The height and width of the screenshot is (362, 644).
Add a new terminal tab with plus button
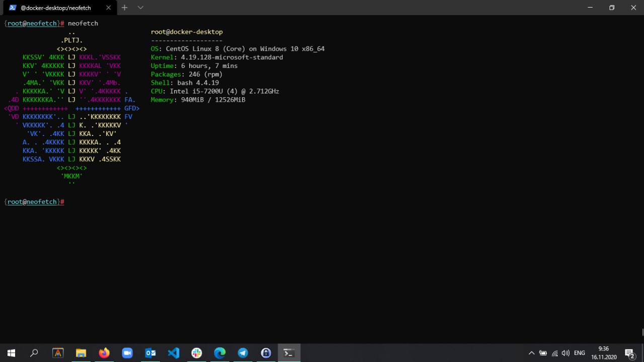click(125, 8)
